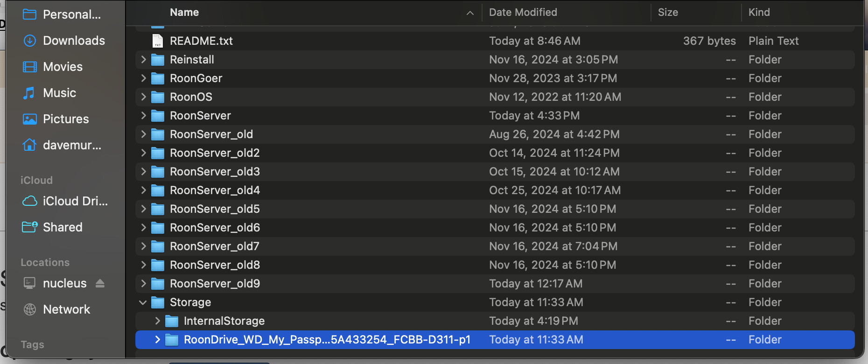
Task: Open Network in sidebar
Action: coord(56,309)
